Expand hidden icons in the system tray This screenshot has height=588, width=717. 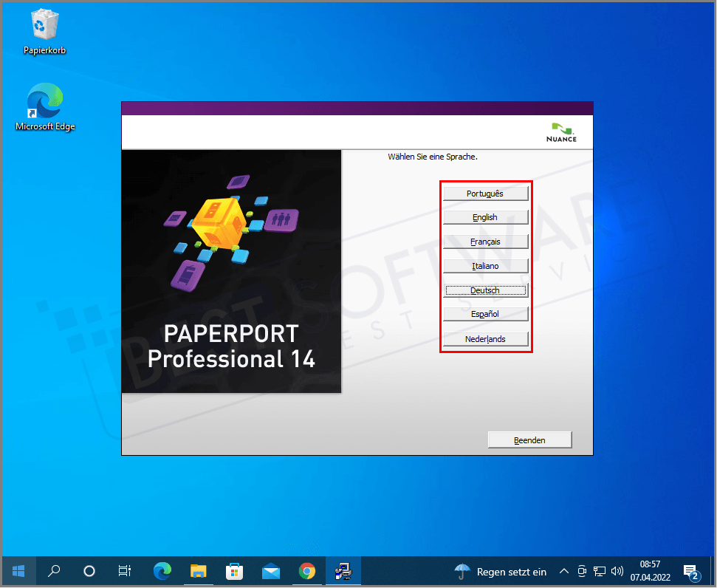point(563,570)
